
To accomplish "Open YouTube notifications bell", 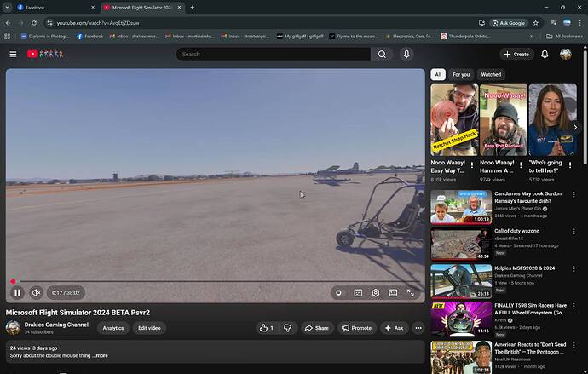I will pos(545,54).
